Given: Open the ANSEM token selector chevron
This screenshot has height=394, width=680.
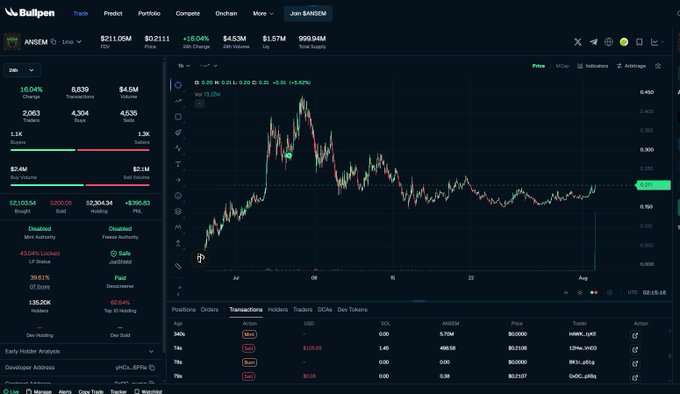Looking at the screenshot, I should pyautogui.click(x=79, y=42).
